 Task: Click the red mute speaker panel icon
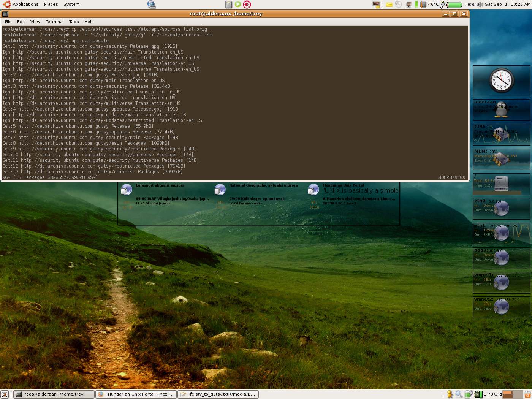[247, 4]
